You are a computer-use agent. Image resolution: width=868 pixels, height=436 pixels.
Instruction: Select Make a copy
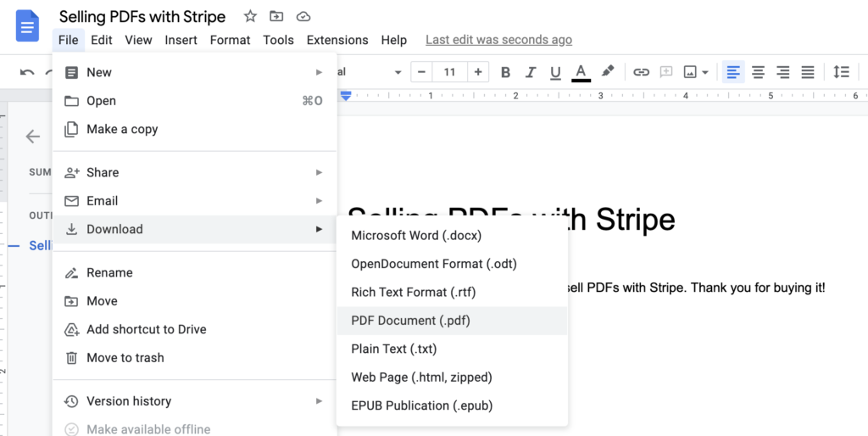click(195, 129)
